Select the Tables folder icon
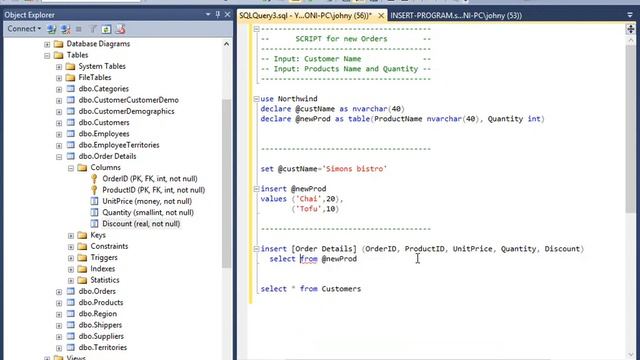Screen dimensions: 640x360 click(59, 55)
